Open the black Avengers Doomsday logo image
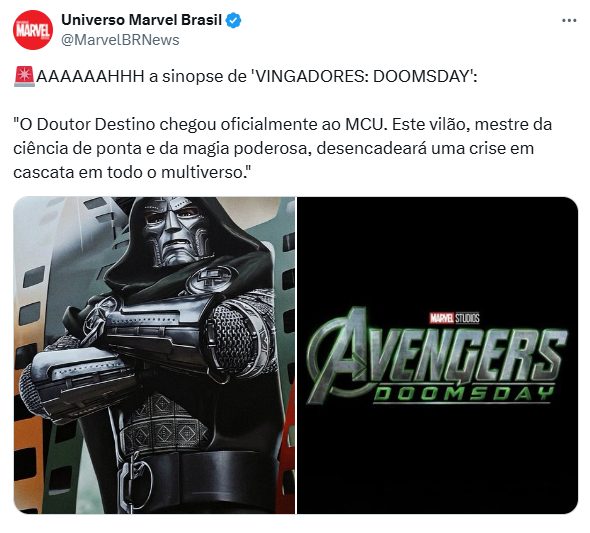Image resolution: width=590 pixels, height=533 pixels. (438, 355)
